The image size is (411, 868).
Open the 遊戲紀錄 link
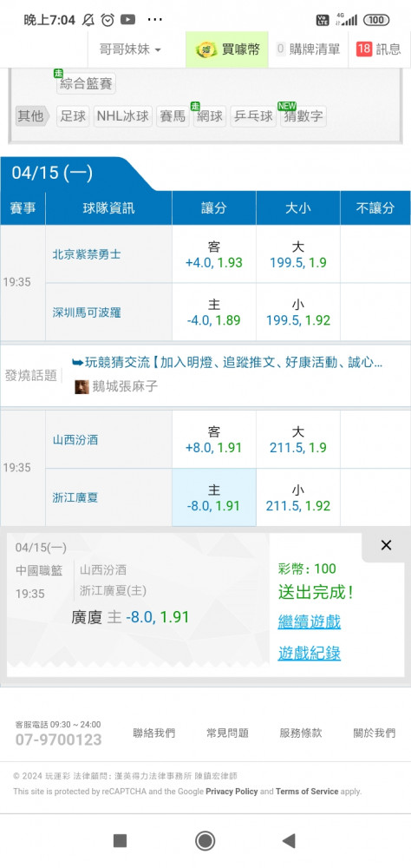pos(310,654)
